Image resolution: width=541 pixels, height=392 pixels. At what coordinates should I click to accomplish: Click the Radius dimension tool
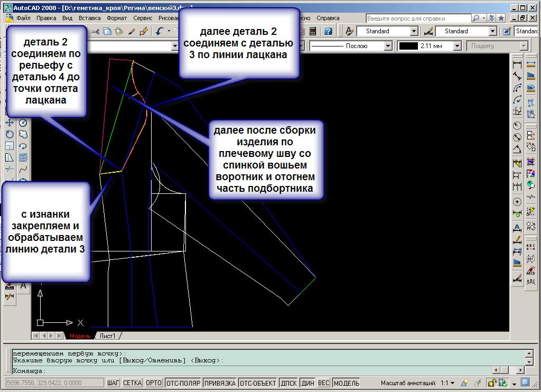(517, 126)
